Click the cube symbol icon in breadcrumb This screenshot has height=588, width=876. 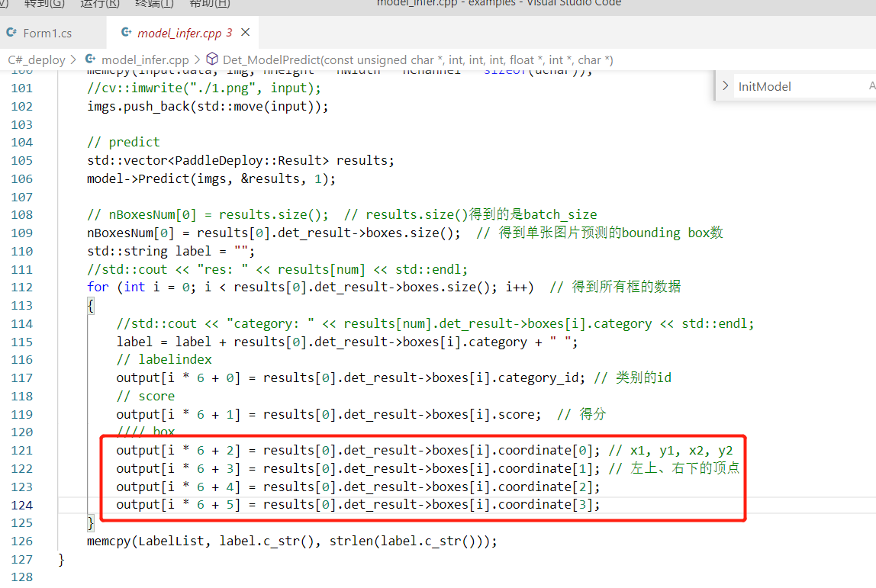(x=212, y=59)
